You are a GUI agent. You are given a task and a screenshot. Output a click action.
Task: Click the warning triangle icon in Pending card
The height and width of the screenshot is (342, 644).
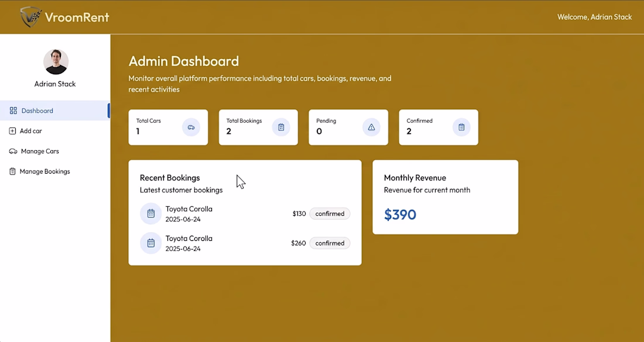click(x=371, y=127)
